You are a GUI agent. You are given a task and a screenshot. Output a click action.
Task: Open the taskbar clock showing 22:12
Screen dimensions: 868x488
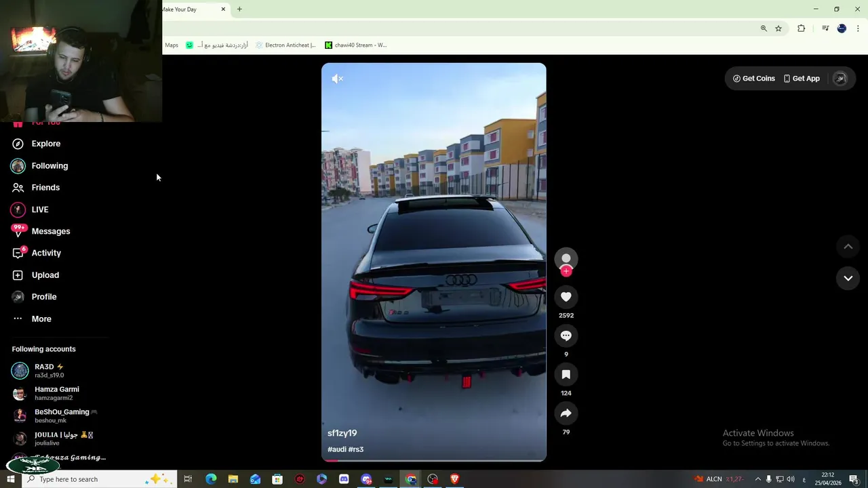coord(827,479)
